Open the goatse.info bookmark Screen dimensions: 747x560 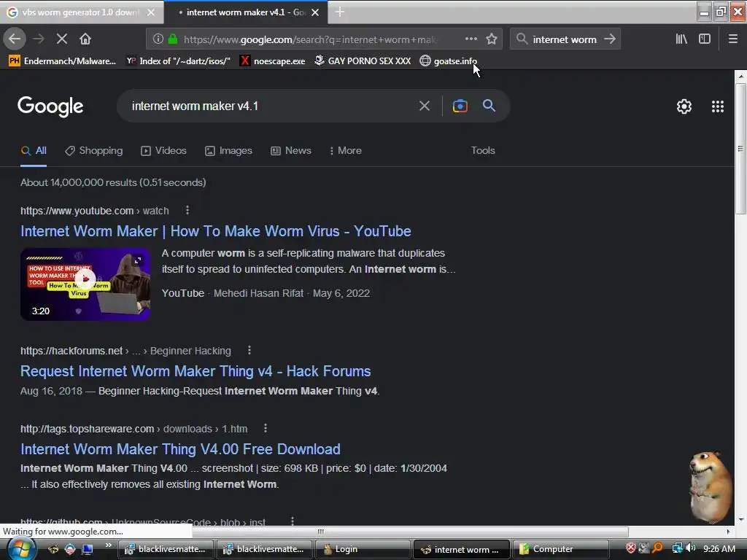tap(449, 61)
